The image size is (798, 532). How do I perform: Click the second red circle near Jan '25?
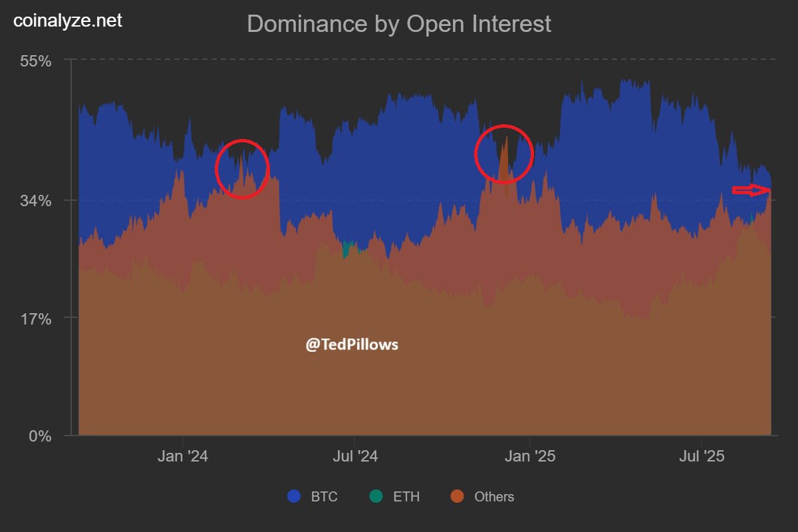pyautogui.click(x=504, y=154)
